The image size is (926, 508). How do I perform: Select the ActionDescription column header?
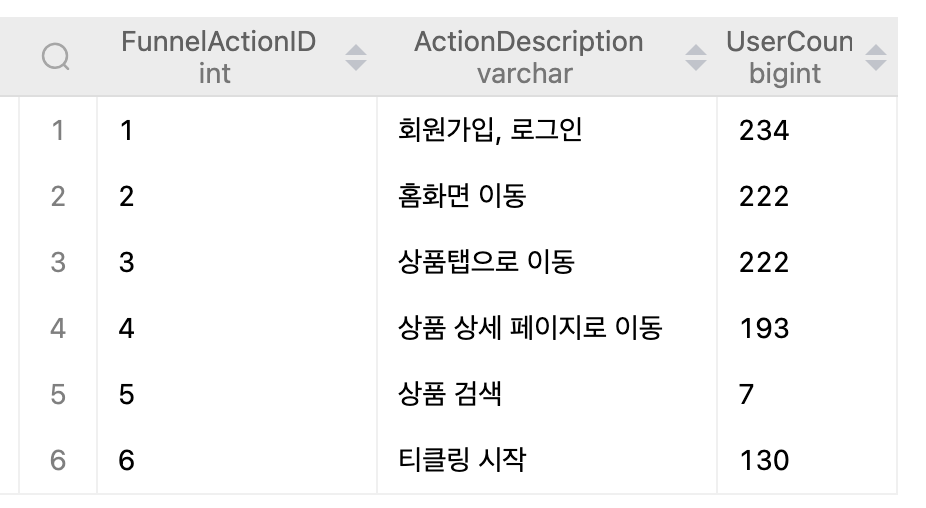pyautogui.click(x=528, y=57)
